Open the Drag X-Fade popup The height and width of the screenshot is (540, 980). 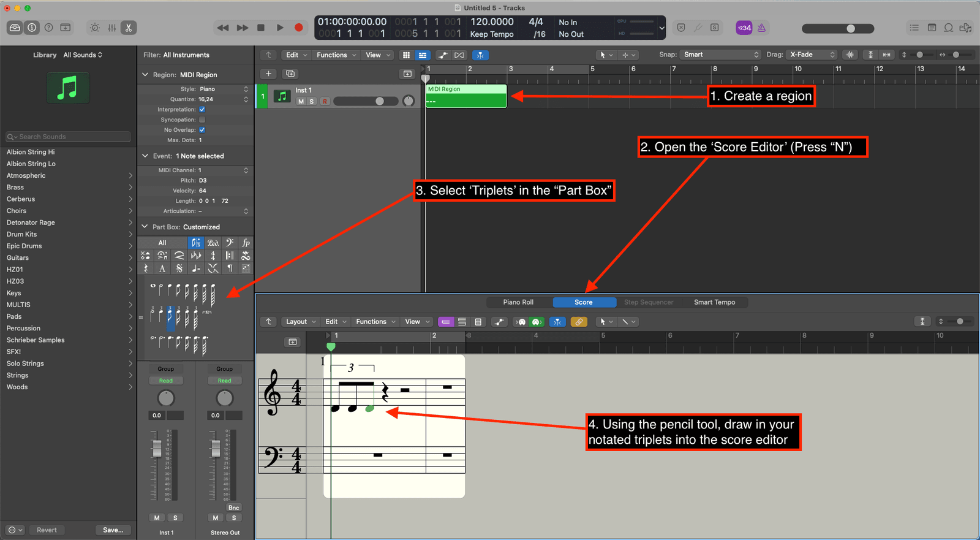[812, 55]
